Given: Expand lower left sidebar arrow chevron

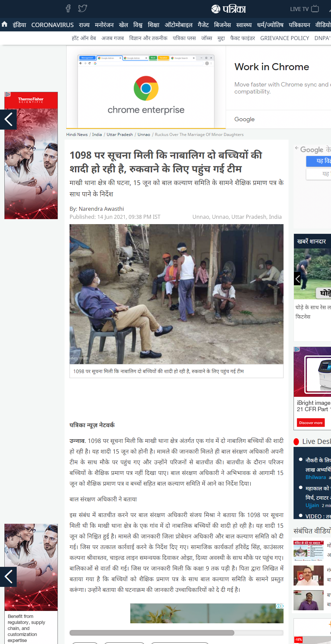Looking at the screenshot, I should pyautogui.click(x=8, y=577).
